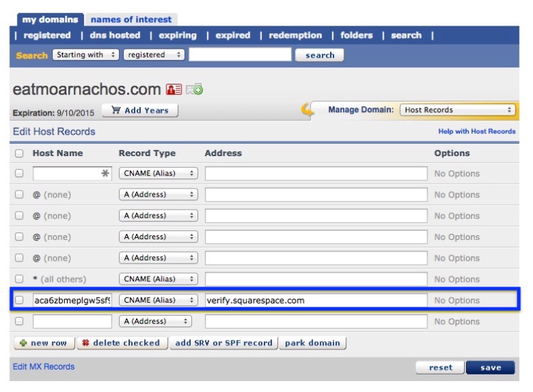The height and width of the screenshot is (392, 533).
Task: Click the yellow arrow beside Manage Domain
Action: pyautogui.click(x=308, y=110)
